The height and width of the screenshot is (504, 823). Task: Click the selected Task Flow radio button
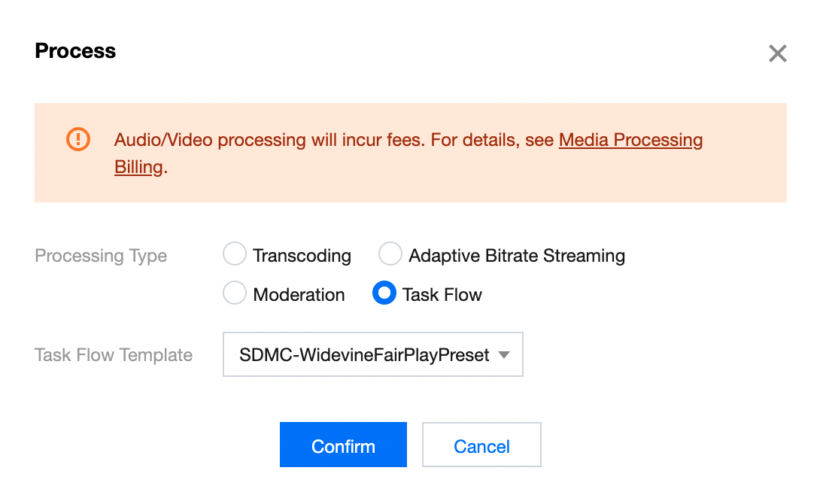tap(384, 294)
